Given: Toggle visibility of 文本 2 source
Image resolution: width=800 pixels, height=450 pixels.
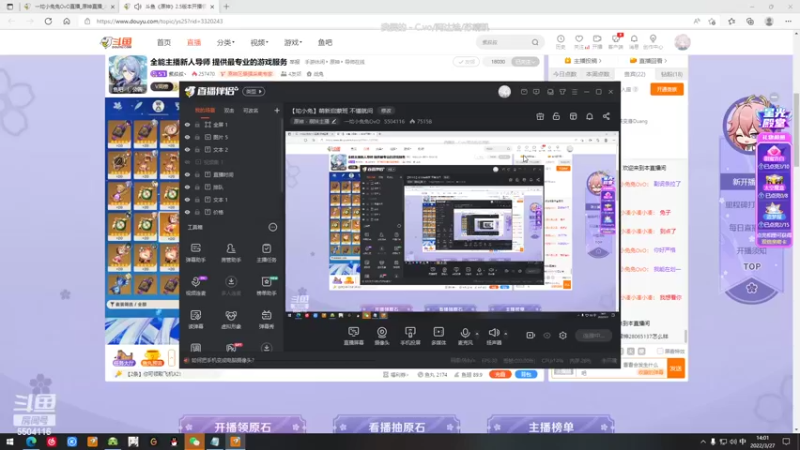Looking at the screenshot, I should pyautogui.click(x=187, y=149).
